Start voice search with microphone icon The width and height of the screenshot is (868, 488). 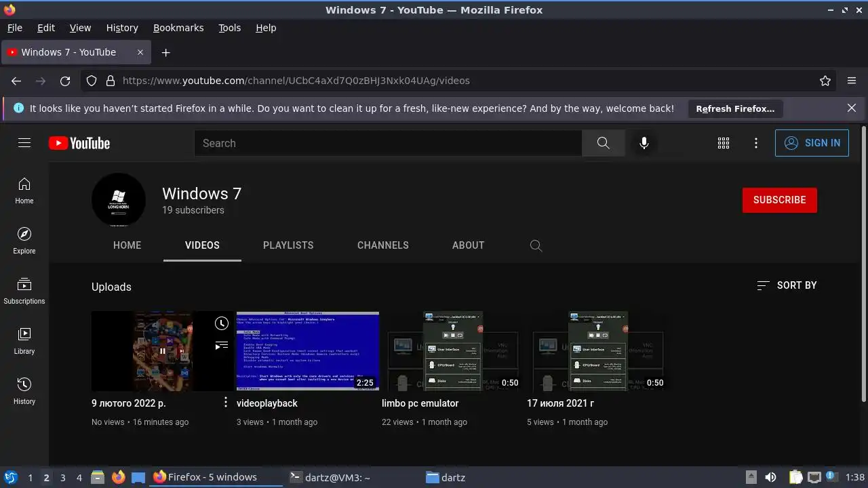click(x=644, y=143)
